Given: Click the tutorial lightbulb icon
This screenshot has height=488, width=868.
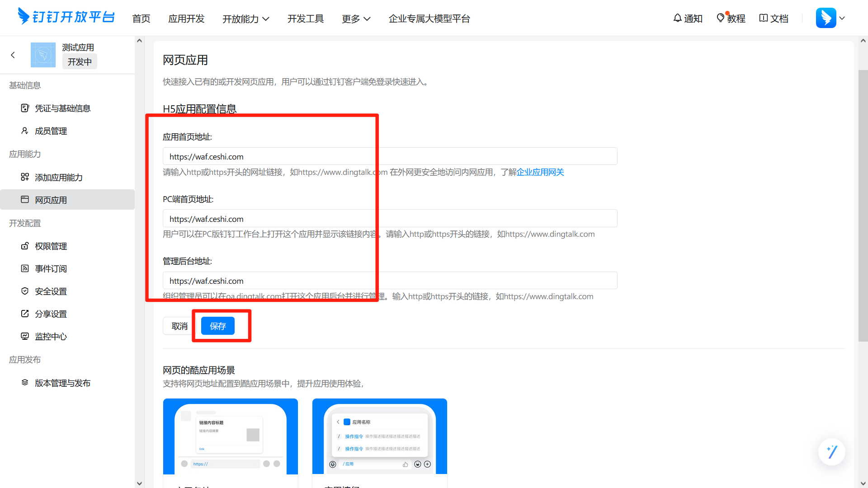Looking at the screenshot, I should 721,18.
